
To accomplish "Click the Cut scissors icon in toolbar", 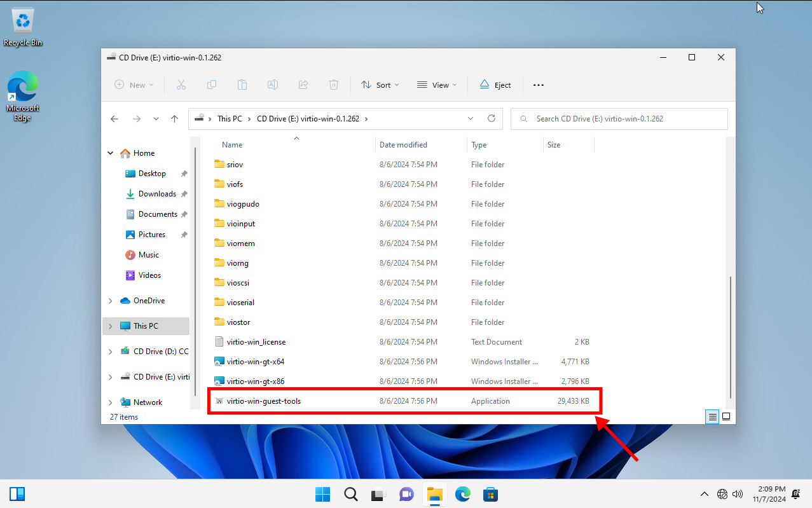I will point(181,85).
